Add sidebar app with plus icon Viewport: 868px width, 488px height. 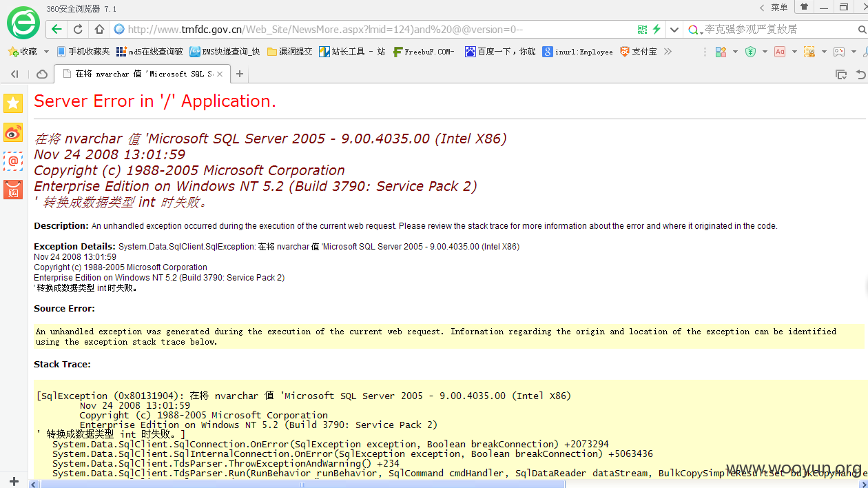14,481
